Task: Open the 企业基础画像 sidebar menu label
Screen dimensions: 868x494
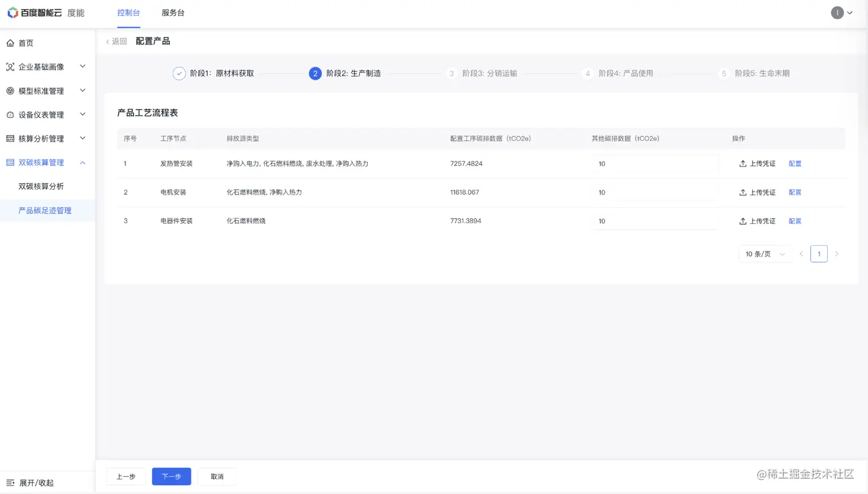Action: (x=41, y=67)
